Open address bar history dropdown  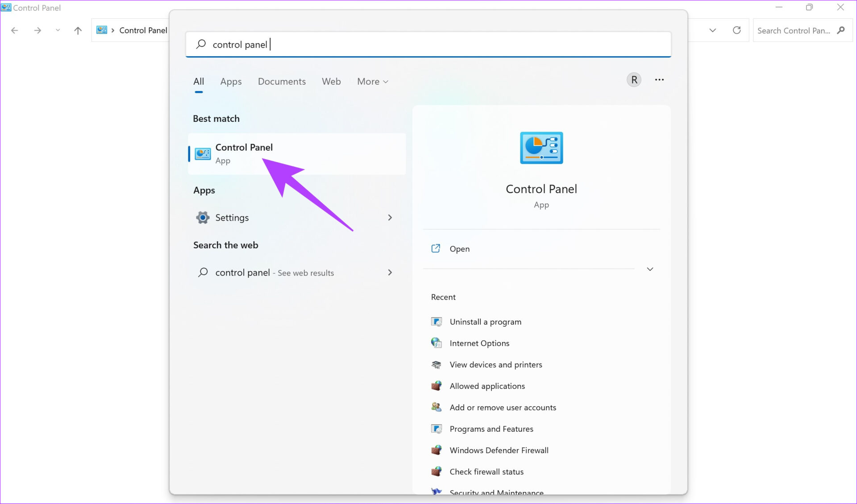click(x=713, y=30)
